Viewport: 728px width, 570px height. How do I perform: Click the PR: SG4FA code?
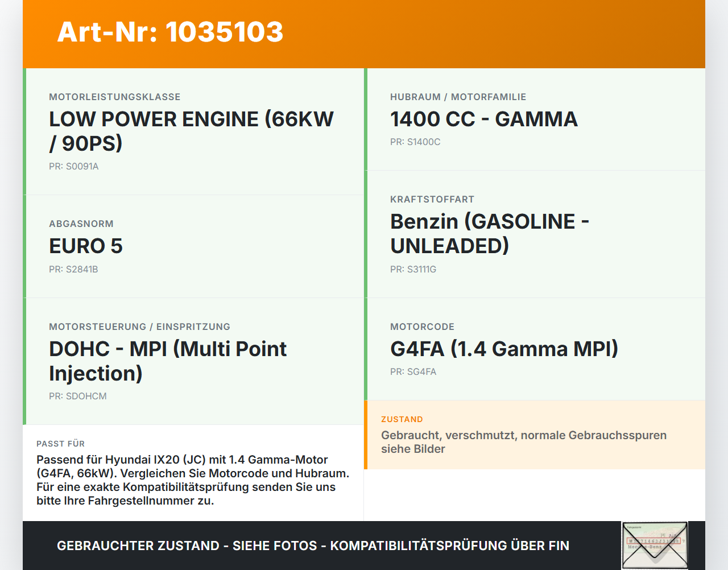coord(413,371)
